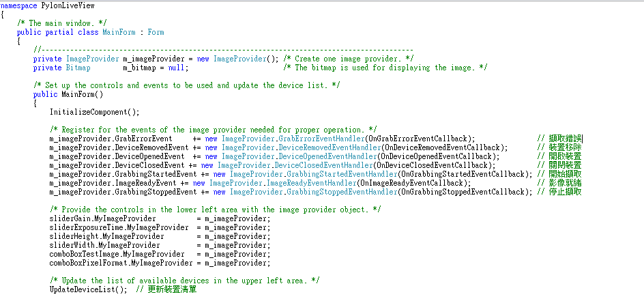Click the comment "// 開始擷取"
The image size is (644, 299).
(559, 174)
